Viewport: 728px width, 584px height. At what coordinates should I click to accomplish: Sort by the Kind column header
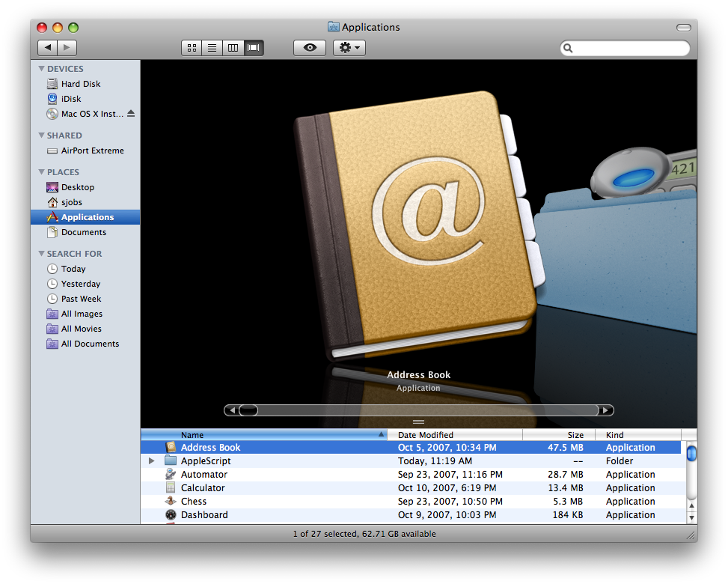click(638, 435)
